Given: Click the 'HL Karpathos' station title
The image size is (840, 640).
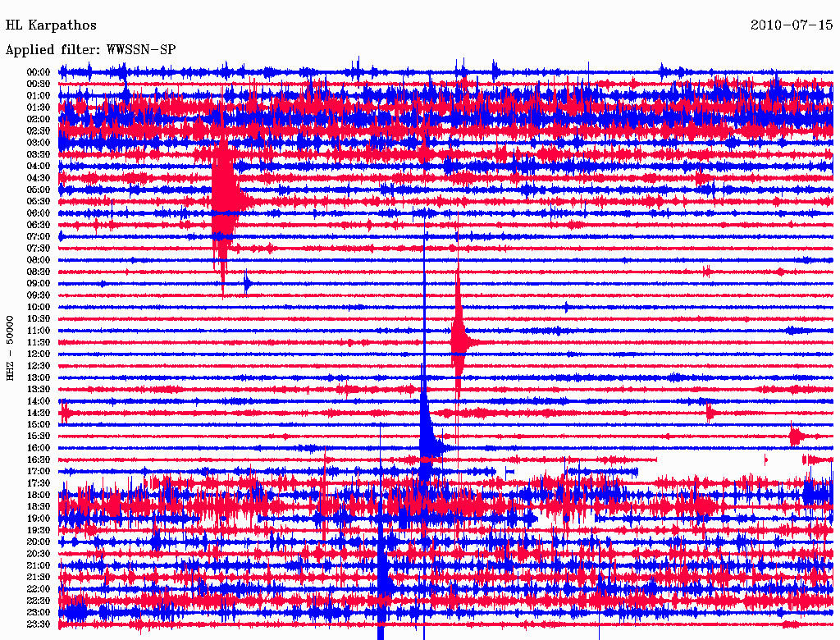Looking at the screenshot, I should (51, 25).
